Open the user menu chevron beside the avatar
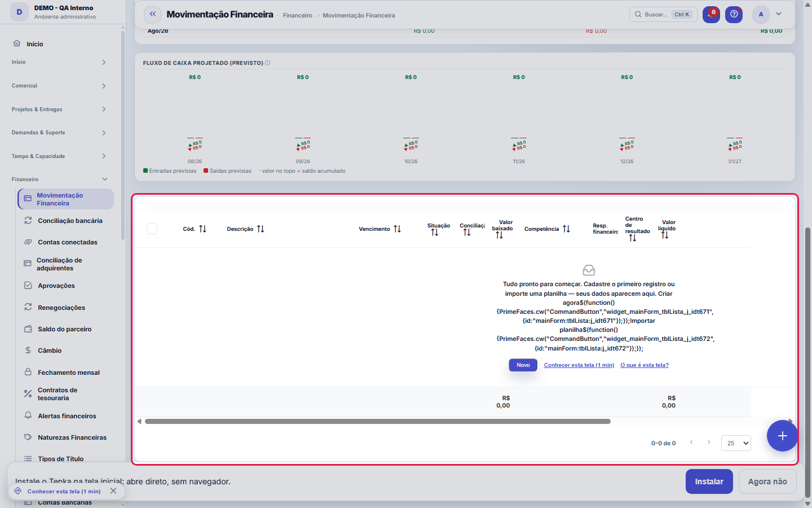812x508 pixels. (779, 14)
